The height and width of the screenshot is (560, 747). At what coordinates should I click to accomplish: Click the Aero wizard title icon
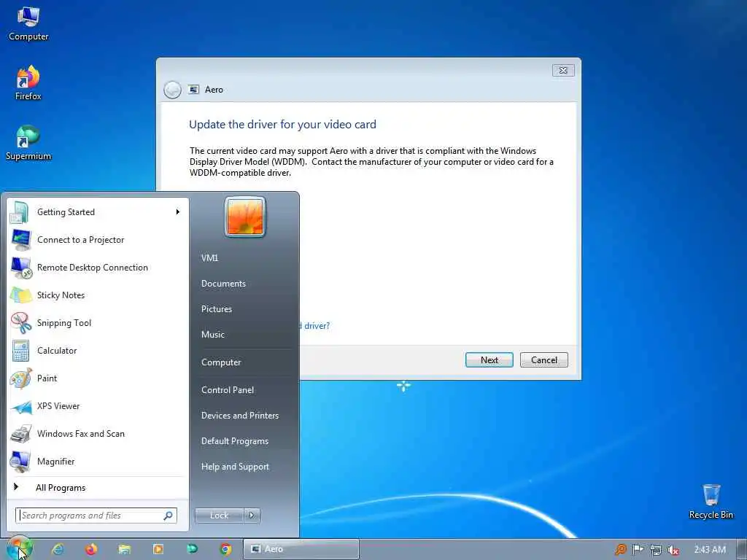[x=193, y=90]
